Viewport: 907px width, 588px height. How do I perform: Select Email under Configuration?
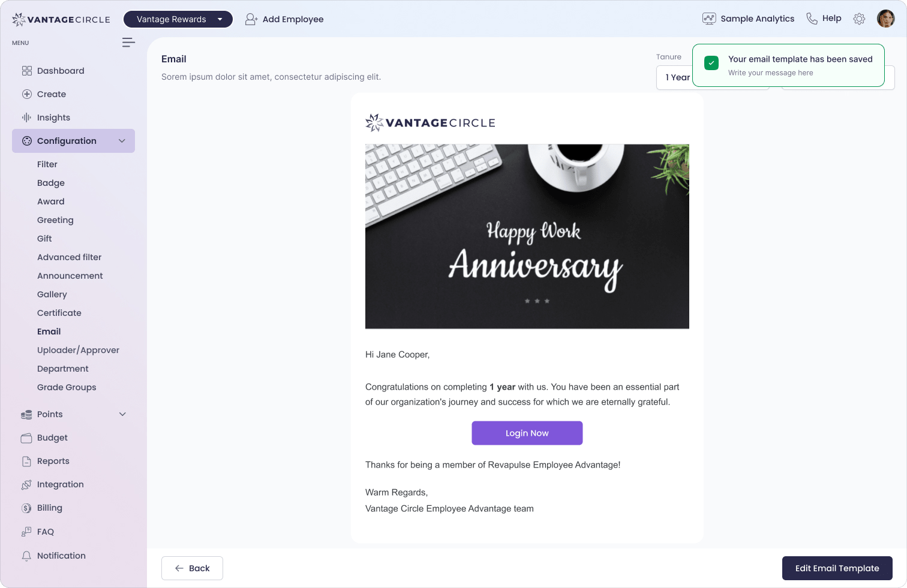click(x=49, y=331)
